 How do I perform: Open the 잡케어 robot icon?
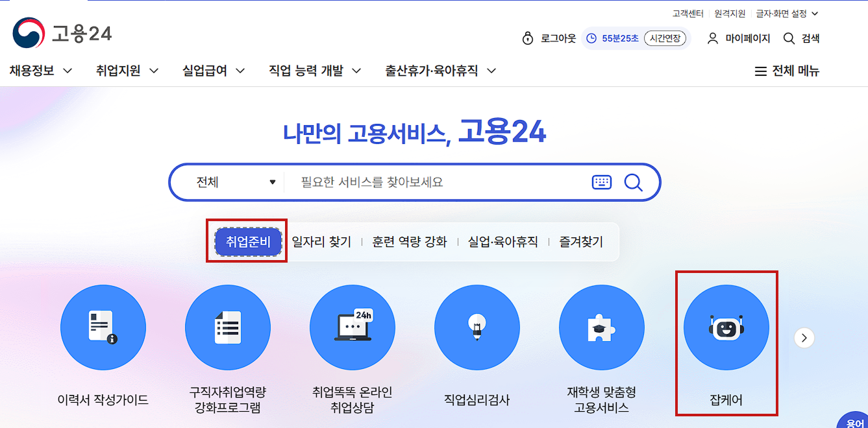coord(726,327)
